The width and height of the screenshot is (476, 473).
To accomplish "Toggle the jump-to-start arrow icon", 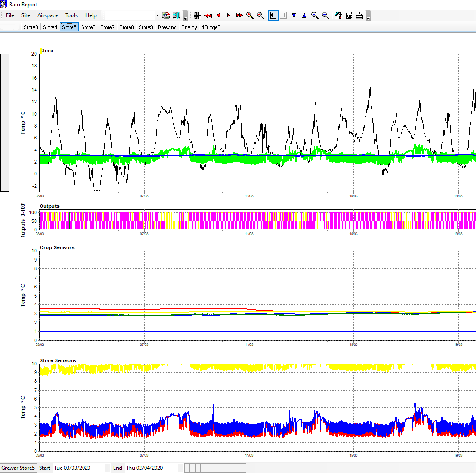I will (273, 15).
